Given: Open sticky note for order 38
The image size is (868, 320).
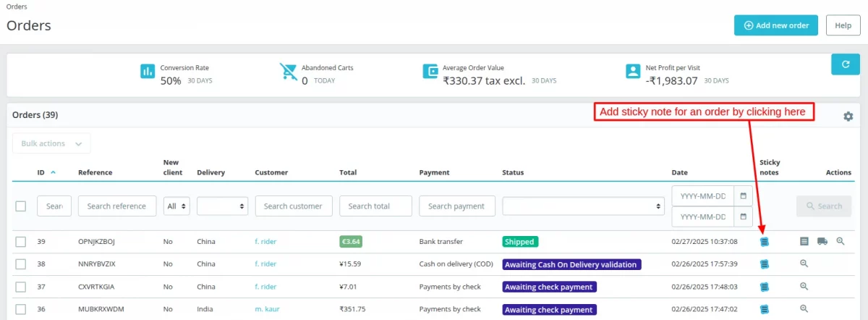Looking at the screenshot, I should (x=765, y=264).
